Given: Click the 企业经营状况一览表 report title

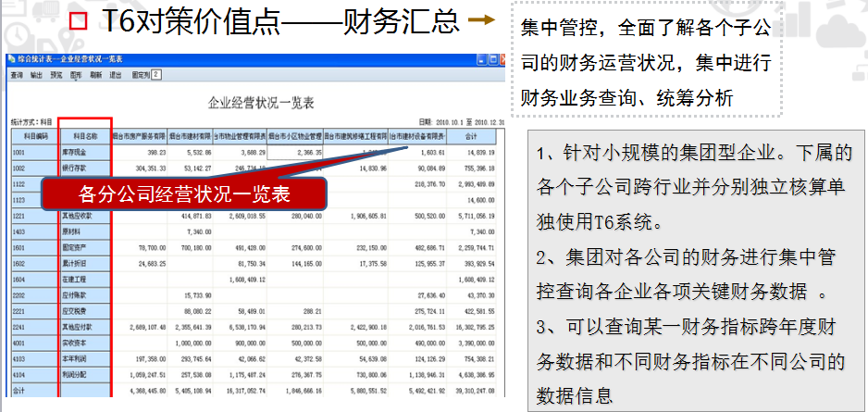Looking at the screenshot, I should click(261, 103).
